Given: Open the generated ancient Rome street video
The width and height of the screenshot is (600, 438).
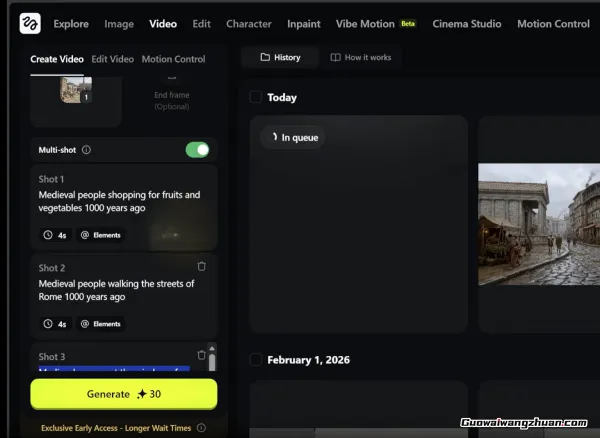Looking at the screenshot, I should pos(538,224).
